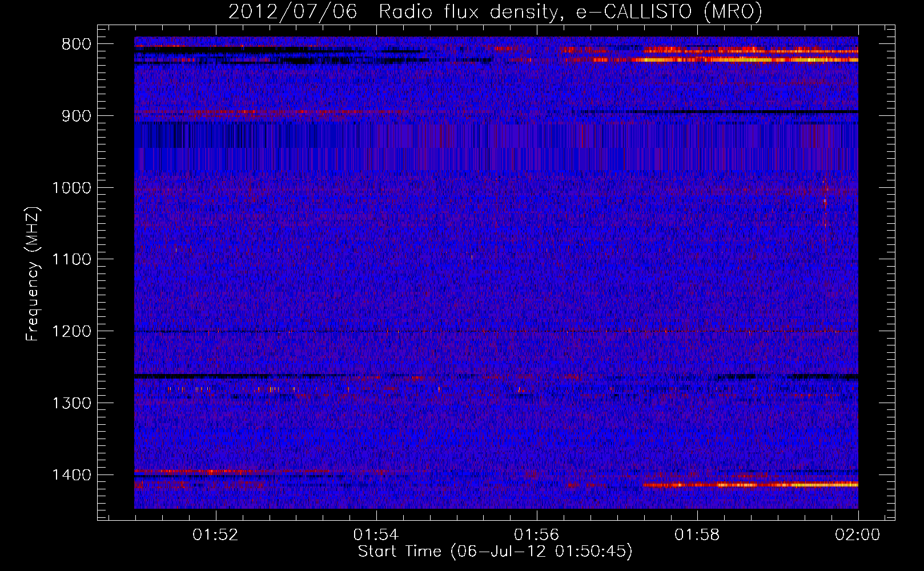The height and width of the screenshot is (571, 924).
Task: Click the 02:00 time tick label
Action: [858, 535]
